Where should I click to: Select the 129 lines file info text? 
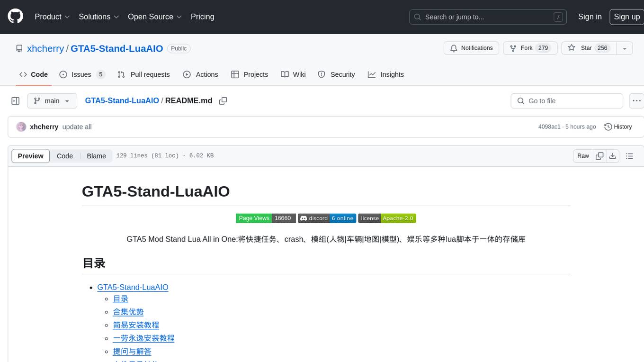165,156
